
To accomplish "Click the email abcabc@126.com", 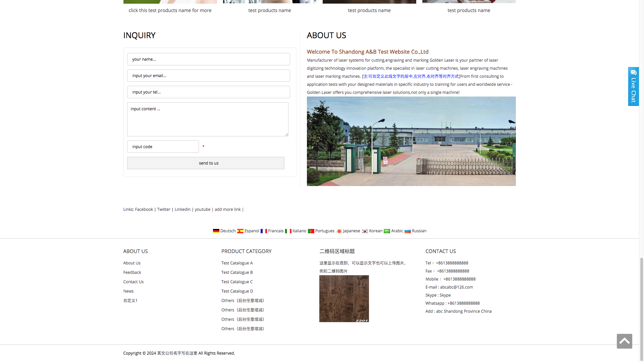I will tap(457, 287).
